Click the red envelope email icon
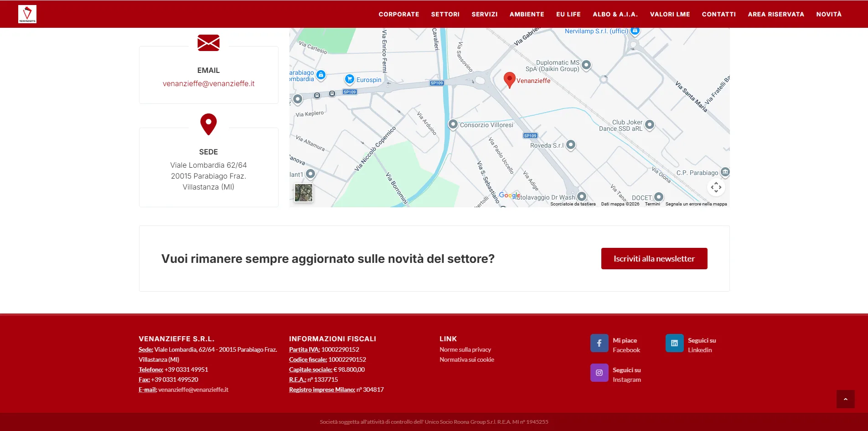Viewport: 868px width, 431px height. pyautogui.click(x=208, y=43)
